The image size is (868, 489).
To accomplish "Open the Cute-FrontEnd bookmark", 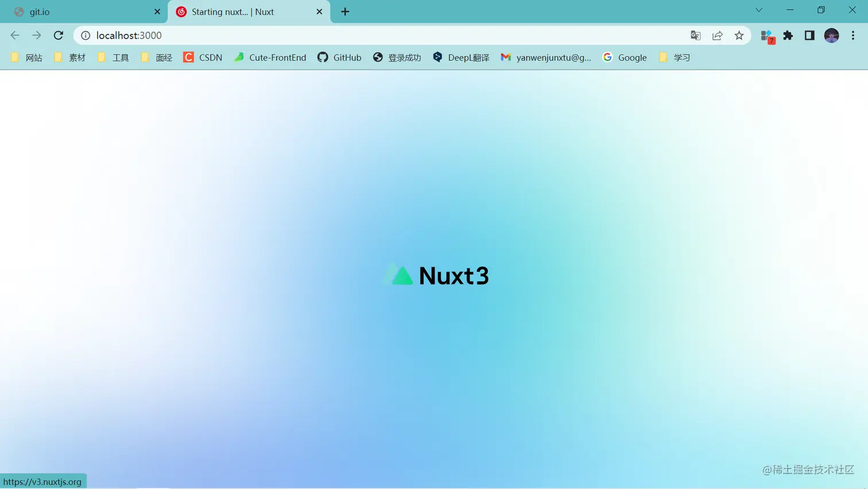I will point(270,57).
